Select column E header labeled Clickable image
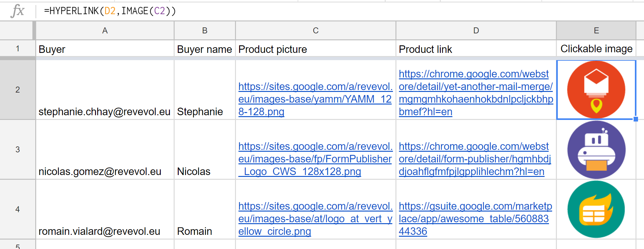The height and width of the screenshot is (249, 644). coord(596,30)
